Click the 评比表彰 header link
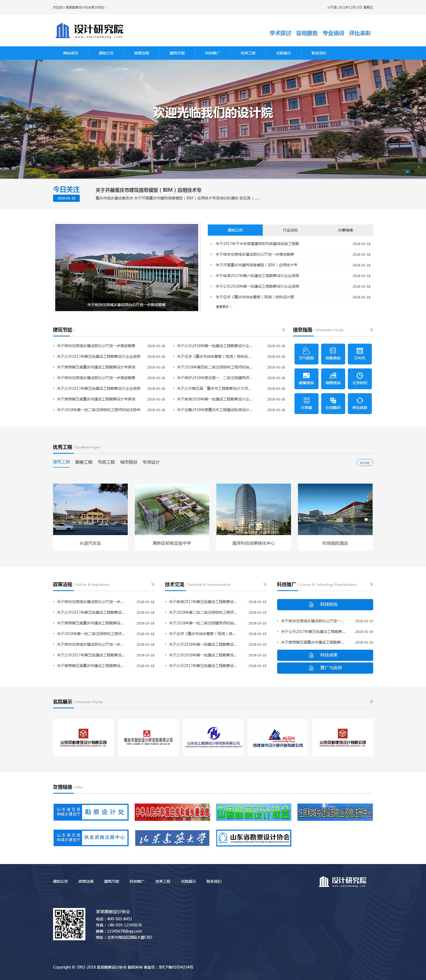Viewport: 426px width, 980px height. click(360, 33)
